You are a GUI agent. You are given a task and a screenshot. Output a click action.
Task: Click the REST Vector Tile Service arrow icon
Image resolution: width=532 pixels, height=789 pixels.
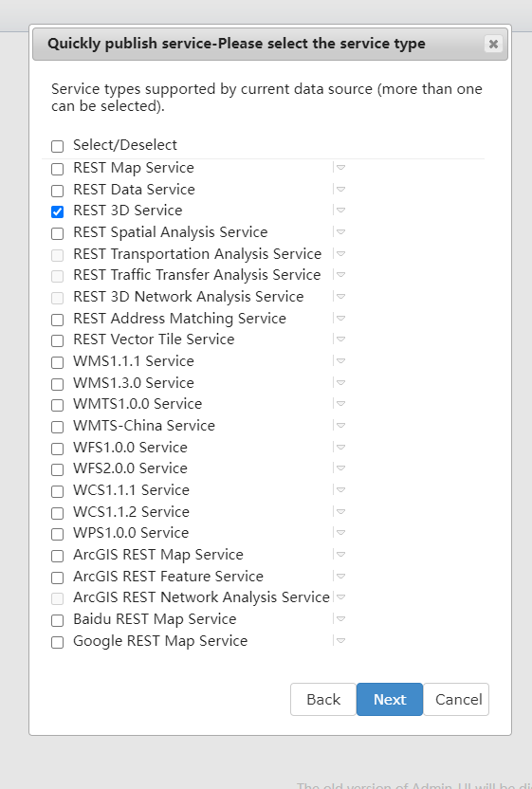point(340,339)
